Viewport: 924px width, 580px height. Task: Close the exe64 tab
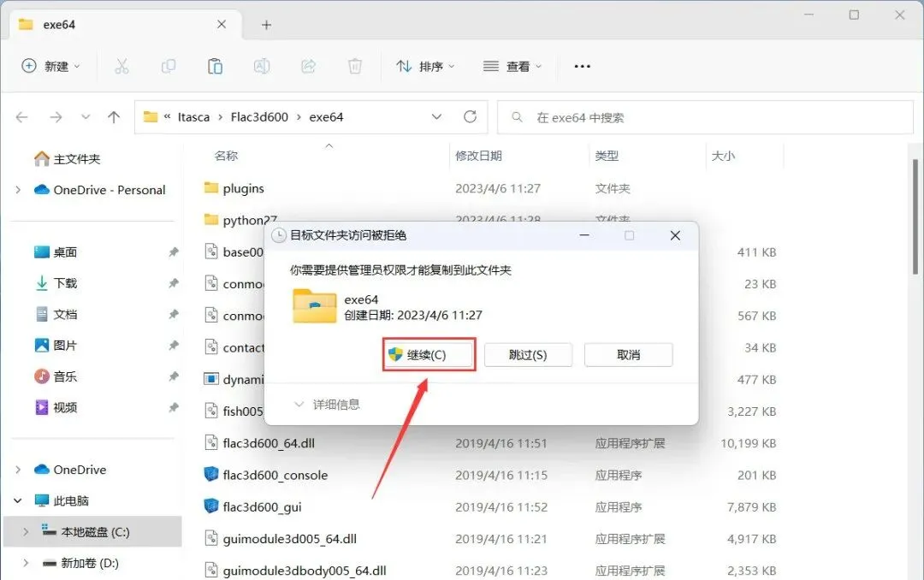pos(222,24)
